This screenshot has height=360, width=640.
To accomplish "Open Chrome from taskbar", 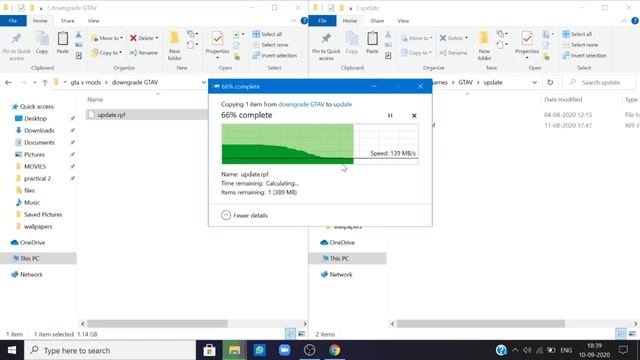I will [334, 350].
